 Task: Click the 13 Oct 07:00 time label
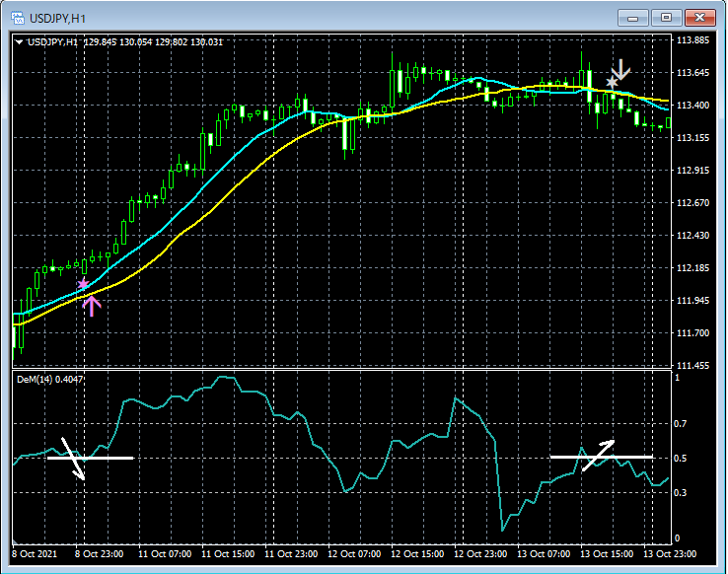point(544,553)
